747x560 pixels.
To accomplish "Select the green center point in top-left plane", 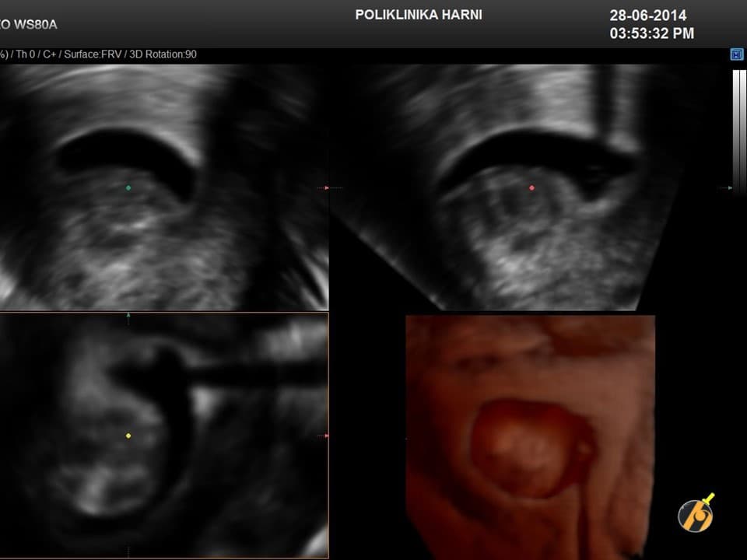I will coord(128,187).
